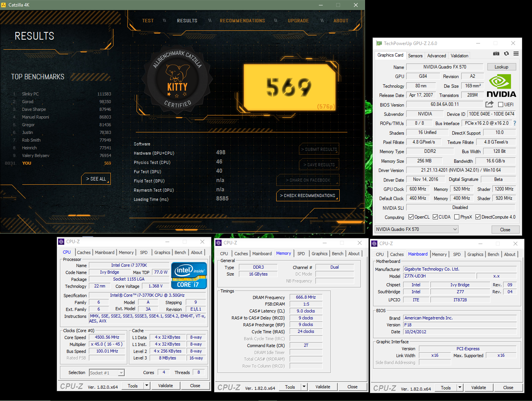
Task: Click the Intel Core i7 logo in CPU-Z
Action: [x=189, y=276]
